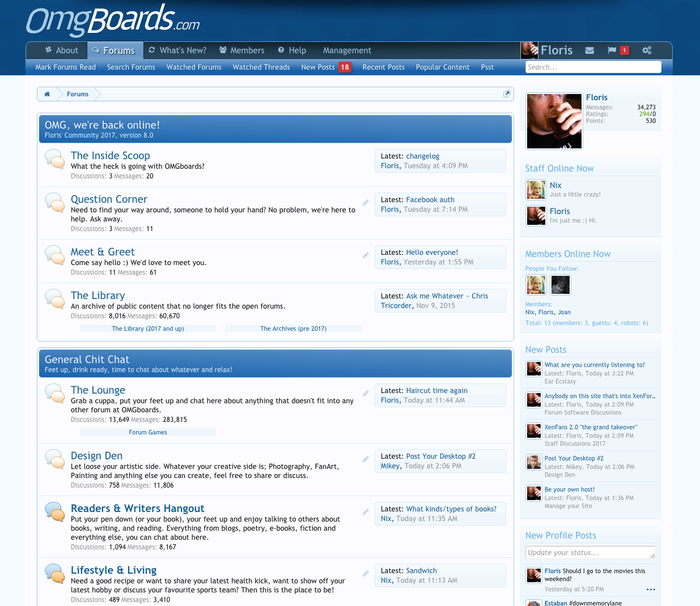Click the Search input field

[x=593, y=67]
